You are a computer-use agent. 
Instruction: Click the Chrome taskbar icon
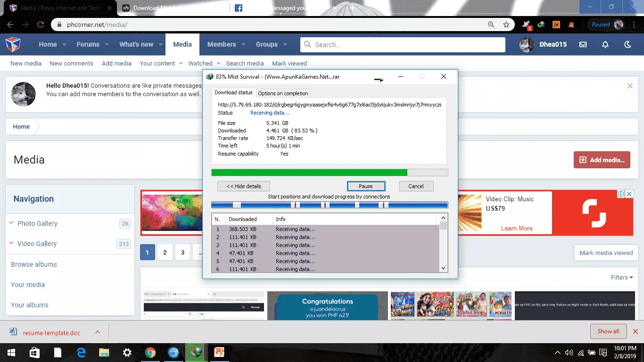click(150, 353)
